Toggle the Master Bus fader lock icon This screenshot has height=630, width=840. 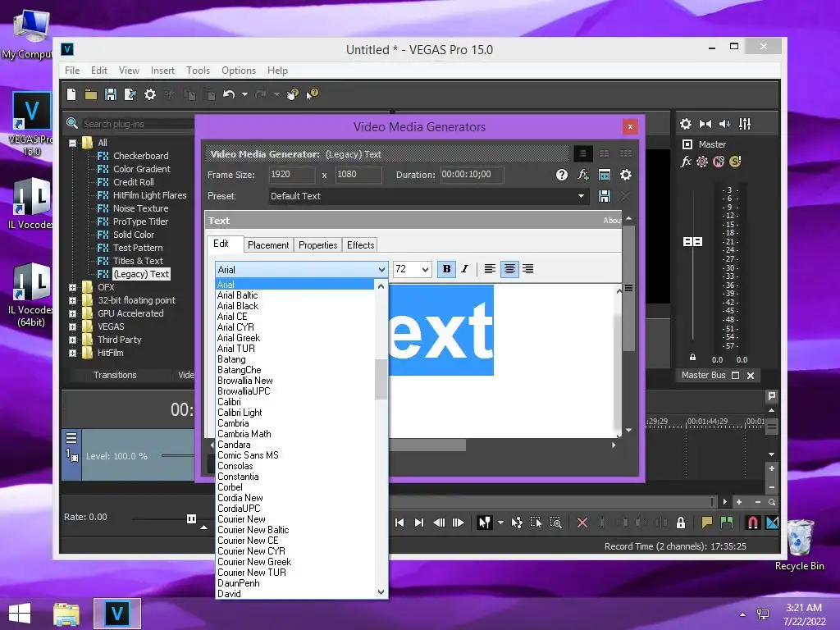(x=692, y=357)
